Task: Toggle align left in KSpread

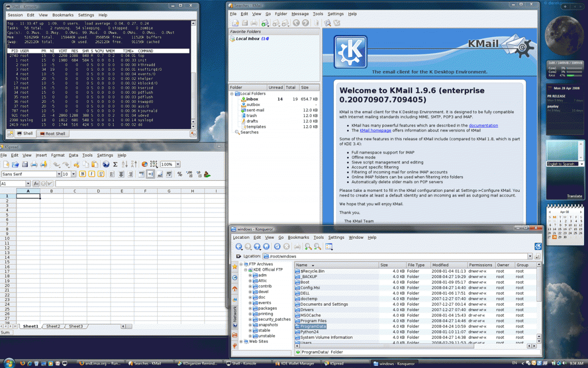Action: coord(112,174)
